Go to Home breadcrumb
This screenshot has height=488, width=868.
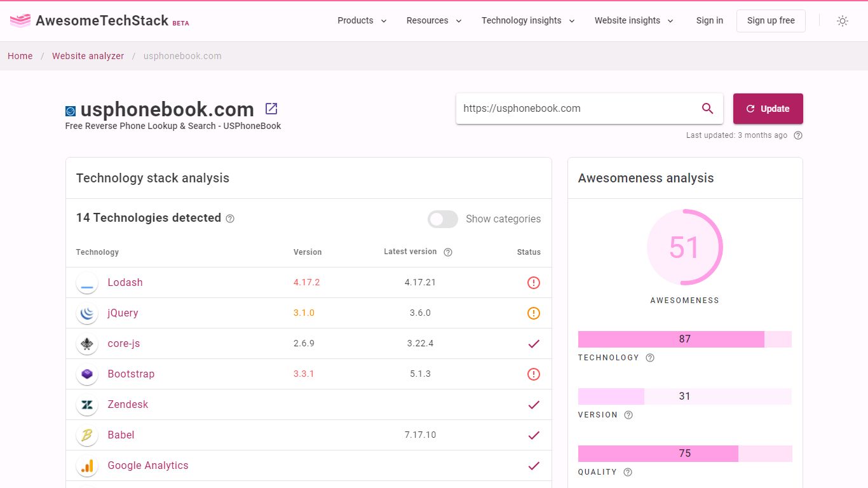pos(20,56)
